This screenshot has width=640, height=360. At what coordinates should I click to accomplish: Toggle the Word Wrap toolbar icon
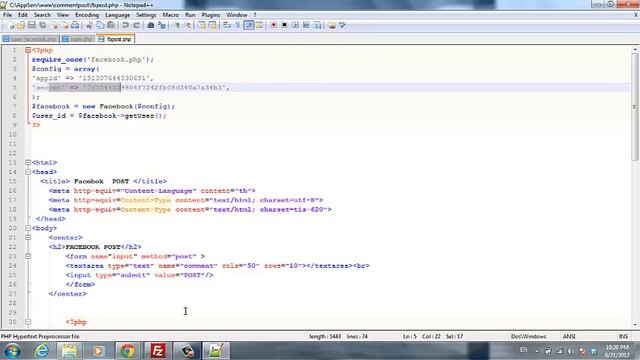click(227, 25)
